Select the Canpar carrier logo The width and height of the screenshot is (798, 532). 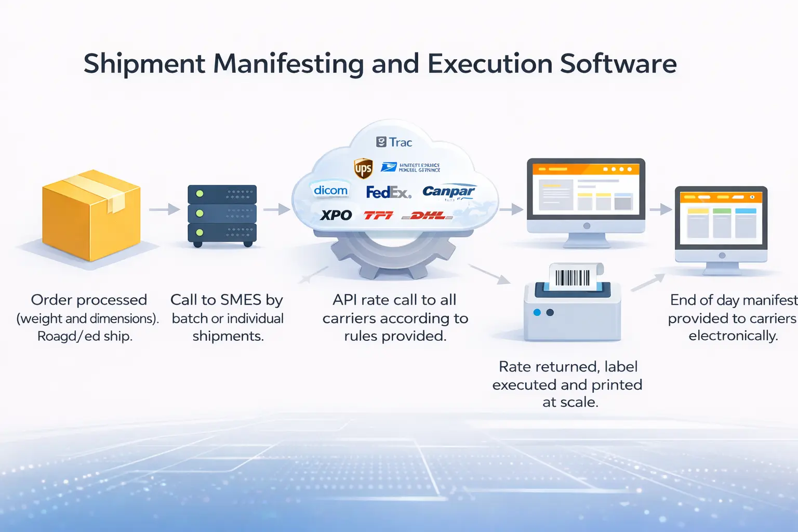448,192
